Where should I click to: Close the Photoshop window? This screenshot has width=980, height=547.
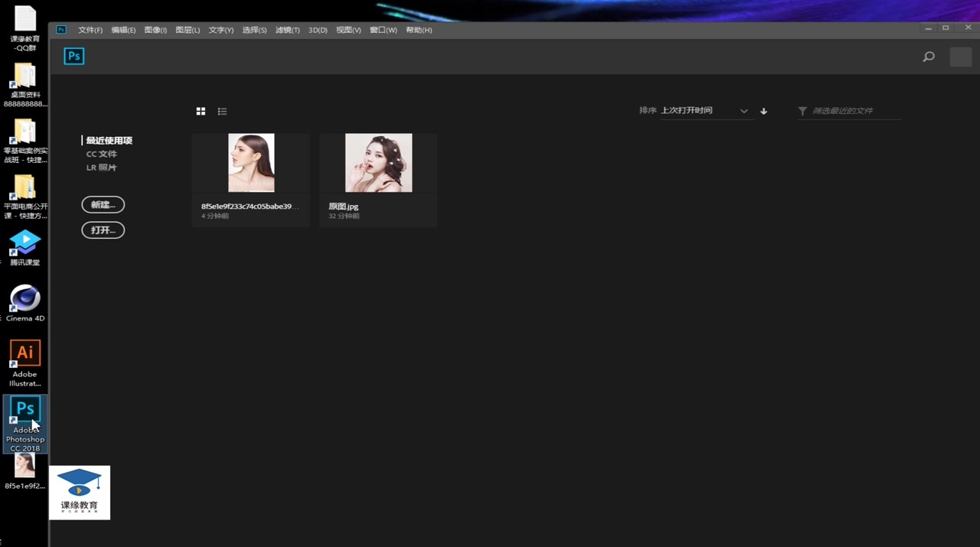pyautogui.click(x=968, y=28)
